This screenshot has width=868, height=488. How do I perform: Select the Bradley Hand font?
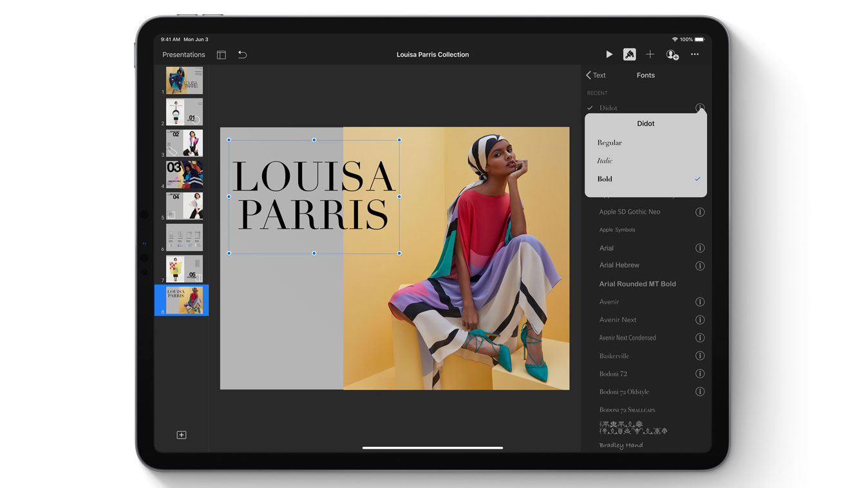click(621, 446)
